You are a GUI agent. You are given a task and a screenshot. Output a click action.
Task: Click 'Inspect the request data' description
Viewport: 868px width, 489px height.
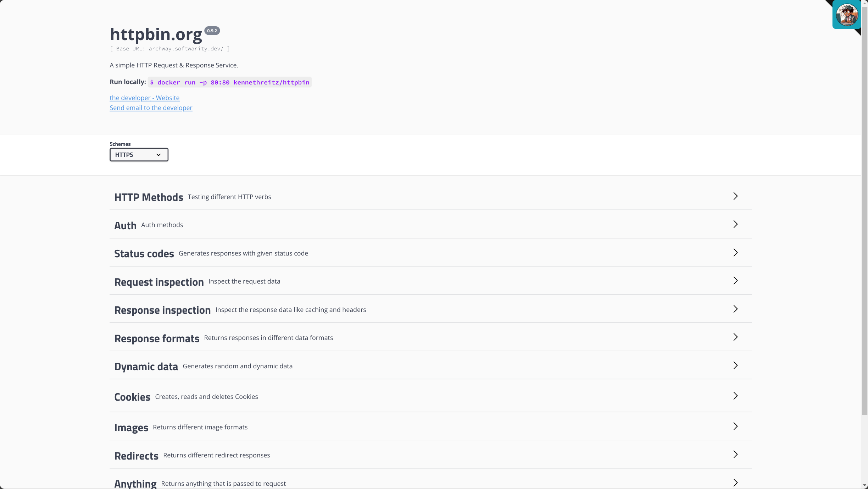click(244, 281)
